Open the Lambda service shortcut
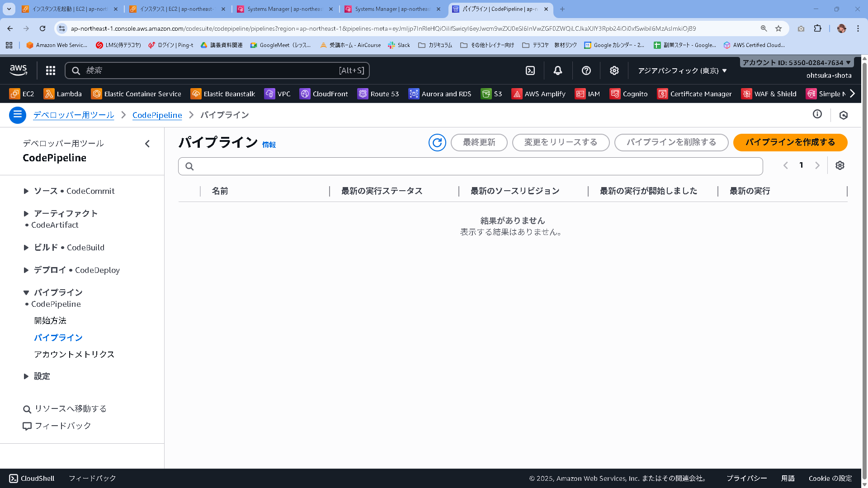This screenshot has height=488, width=868. [x=63, y=94]
